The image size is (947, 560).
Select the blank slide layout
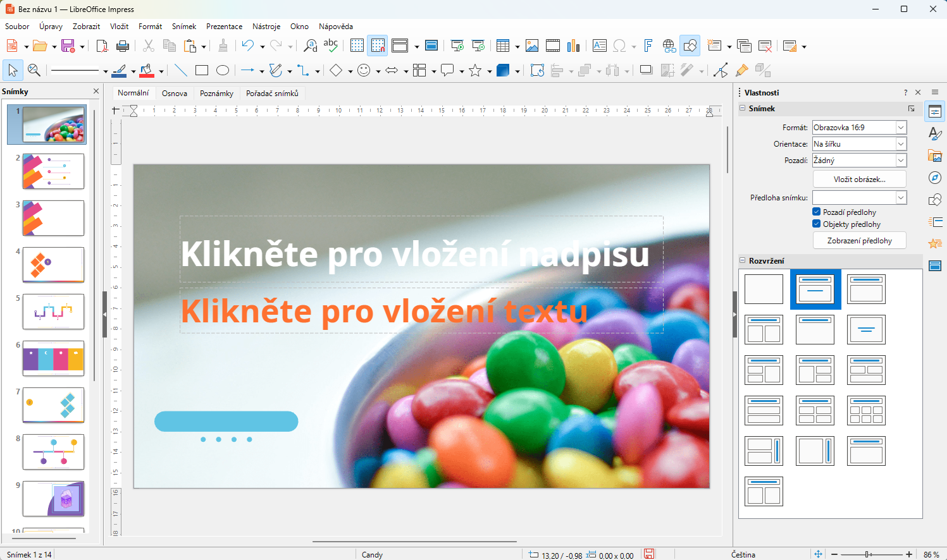(764, 289)
